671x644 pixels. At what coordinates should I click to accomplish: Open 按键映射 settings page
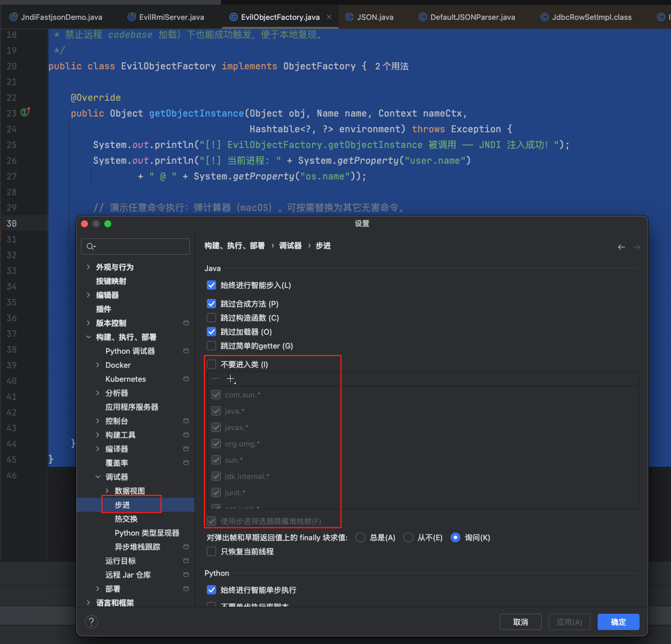click(x=111, y=281)
